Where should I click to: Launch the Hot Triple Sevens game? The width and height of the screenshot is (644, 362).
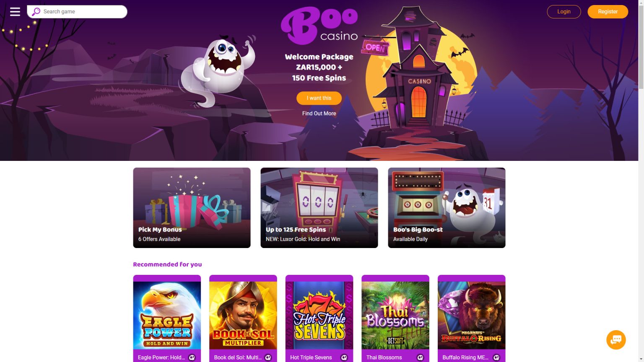click(x=319, y=315)
